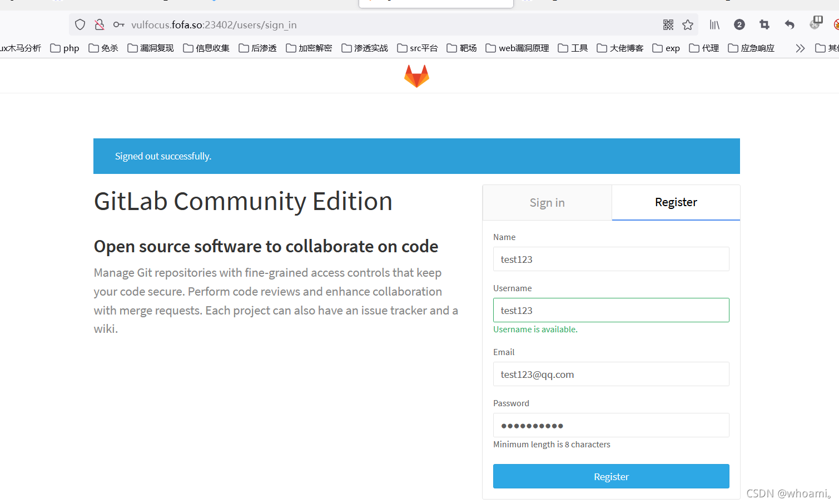The height and width of the screenshot is (504, 839).
Task: Click the undo arrow toolbar icon
Action: (790, 24)
